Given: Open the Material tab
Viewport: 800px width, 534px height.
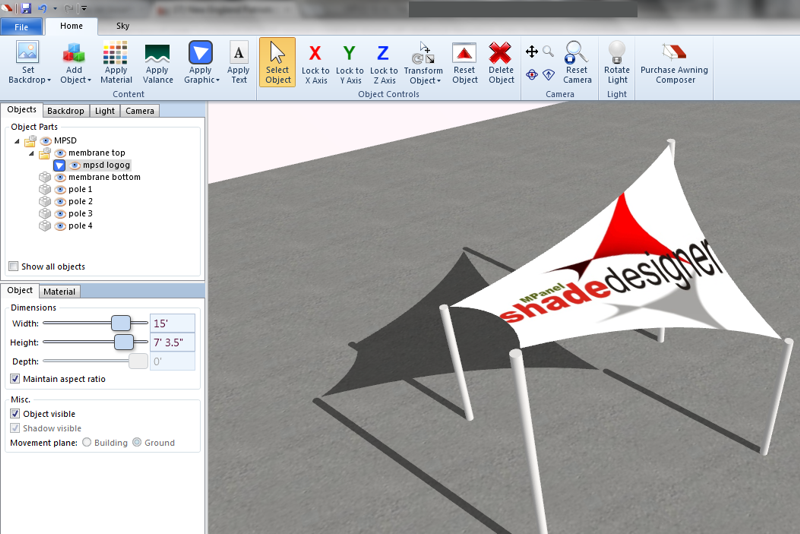Looking at the screenshot, I should tap(60, 292).
